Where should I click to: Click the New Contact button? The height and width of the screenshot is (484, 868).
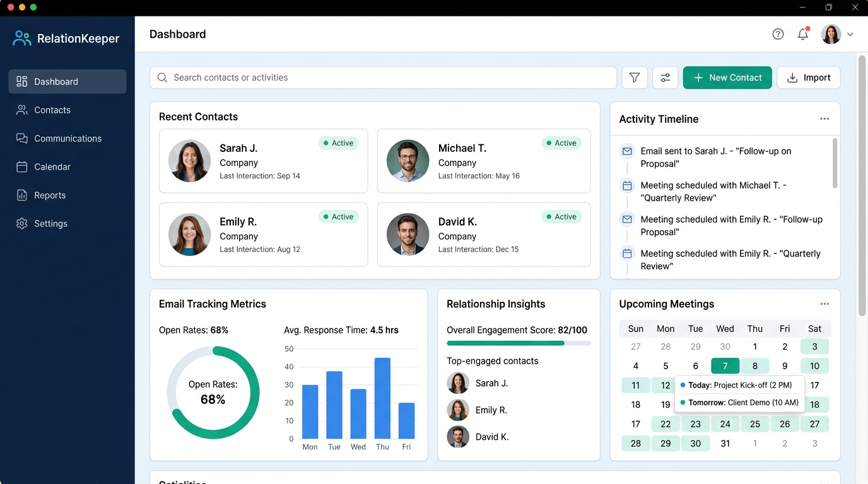(x=727, y=78)
